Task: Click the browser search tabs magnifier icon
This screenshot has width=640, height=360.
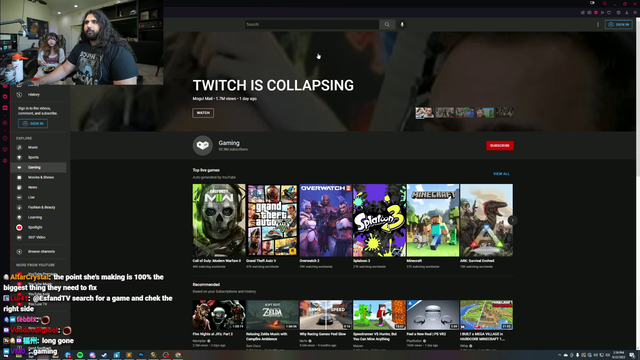Action: (x=605, y=3)
